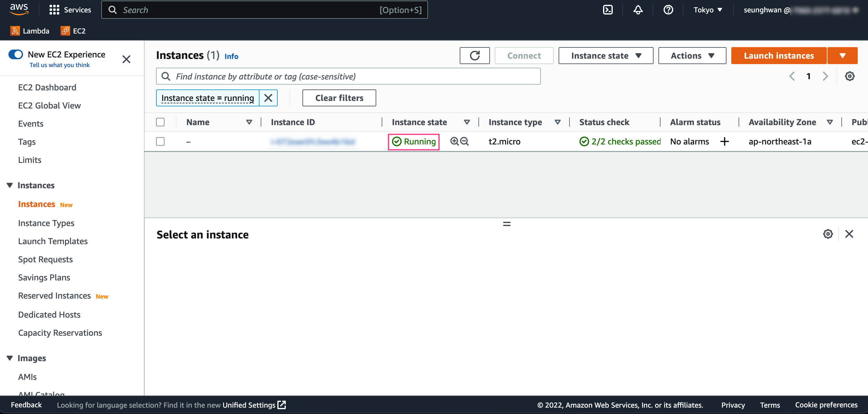This screenshot has height=414, width=868.
Task: Select the running t2.micro instance checkbox
Action: point(160,141)
